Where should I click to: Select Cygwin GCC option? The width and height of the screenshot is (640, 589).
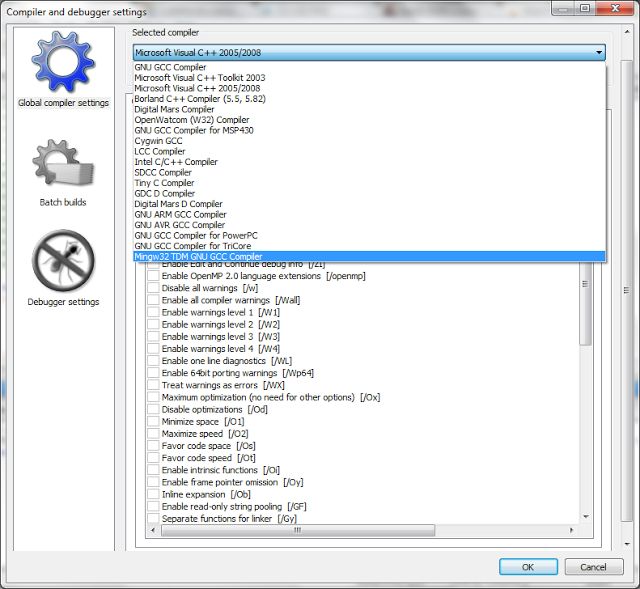point(369,141)
